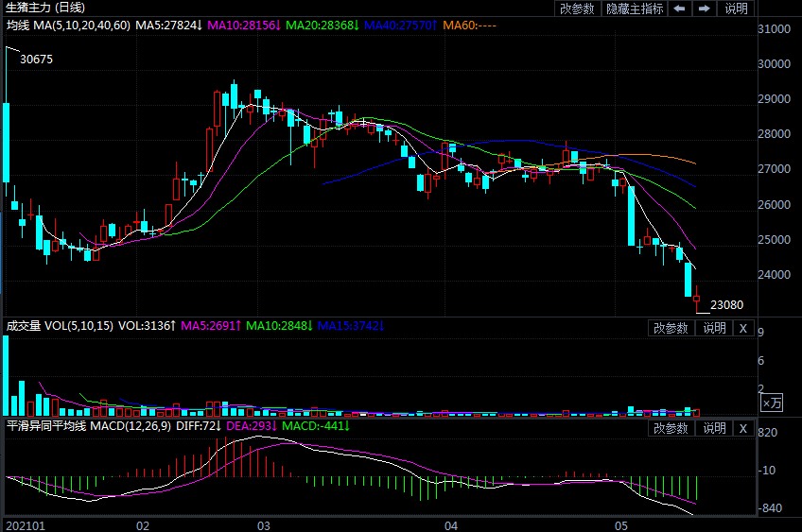Open 改参数 for the volume panel

671,328
